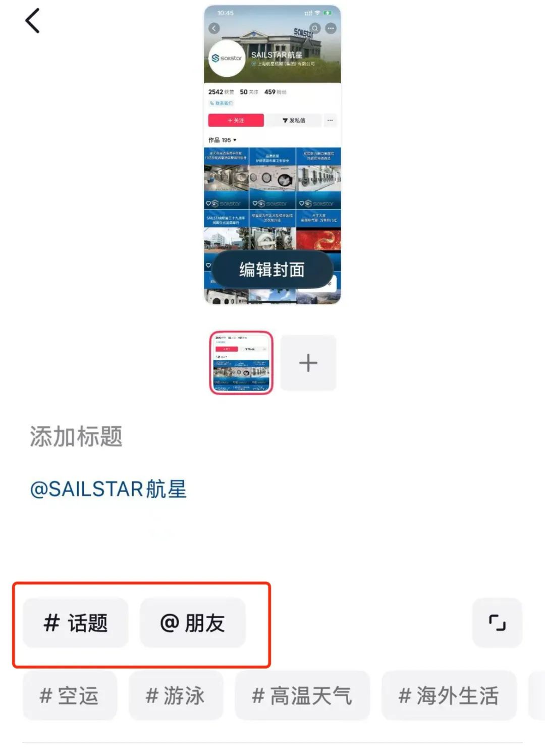Screen dimensions: 545x756
Task: Select the first image thumbnail
Action: point(241,362)
